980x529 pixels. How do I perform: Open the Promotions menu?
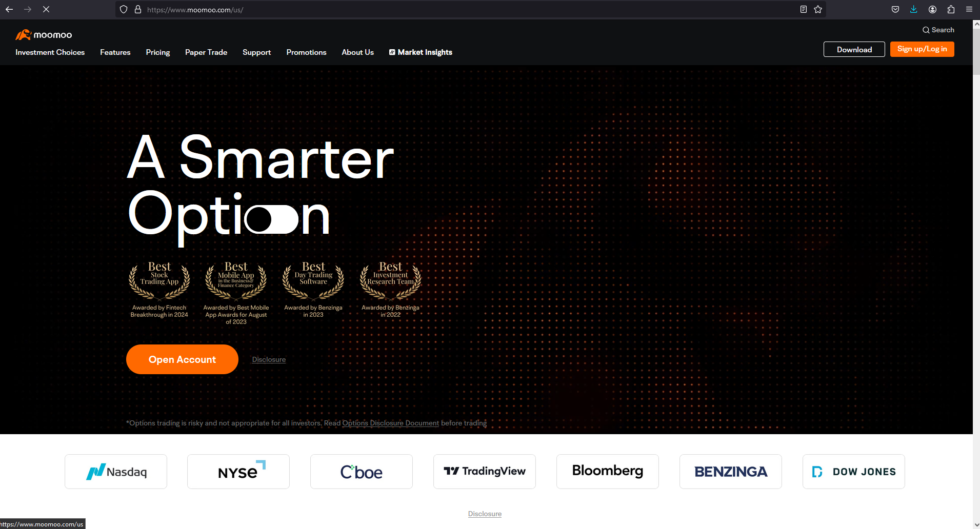307,52
